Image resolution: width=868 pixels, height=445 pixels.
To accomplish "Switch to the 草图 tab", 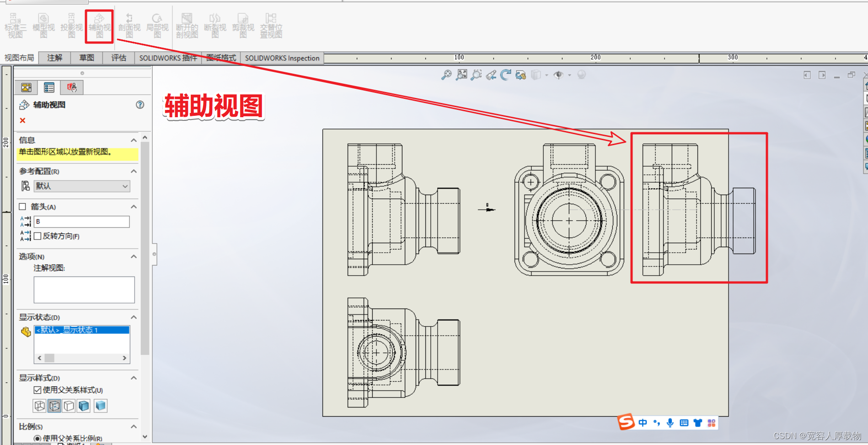I will pos(86,58).
